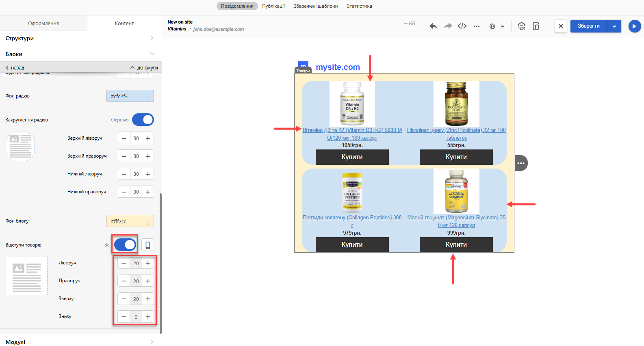Undo the last action with the back arrow
644x346 pixels.
click(x=433, y=26)
